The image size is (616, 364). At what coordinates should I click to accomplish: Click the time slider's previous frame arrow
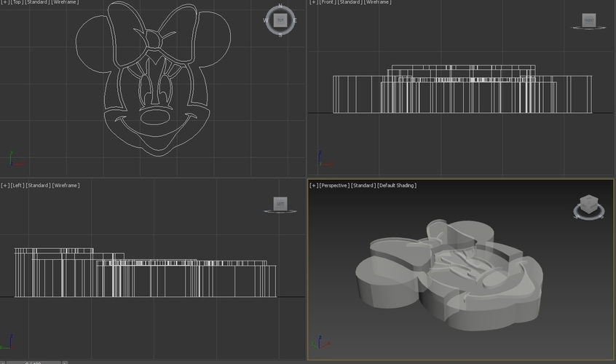[x=2, y=363]
